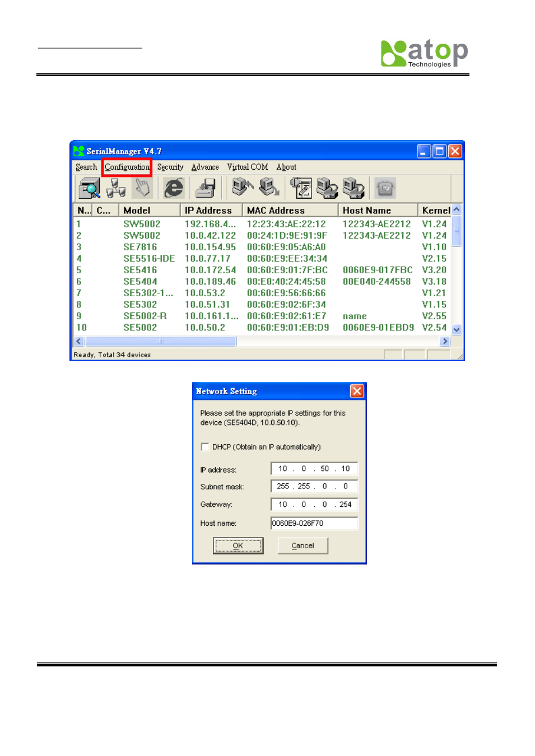Viewport: 535px width, 756px height.
Task: Open the Internet Explorer web config icon
Action: coord(174,188)
